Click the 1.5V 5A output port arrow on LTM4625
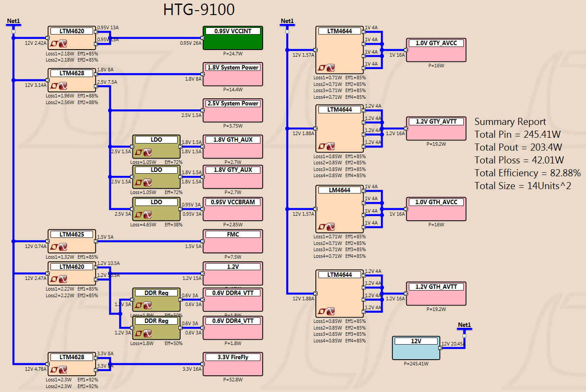This screenshot has height=392, width=586. (96, 241)
